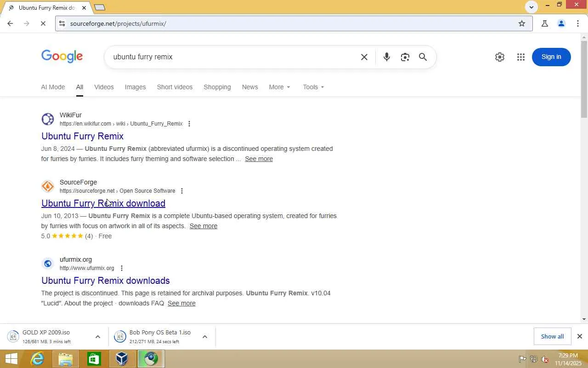Screen dimensions: 588x368
Task: Stop loading the page
Action: 43,23
